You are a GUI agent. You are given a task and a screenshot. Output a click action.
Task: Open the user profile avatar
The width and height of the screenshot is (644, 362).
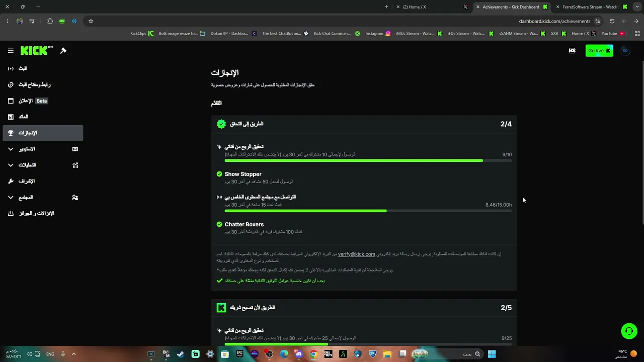625,50
